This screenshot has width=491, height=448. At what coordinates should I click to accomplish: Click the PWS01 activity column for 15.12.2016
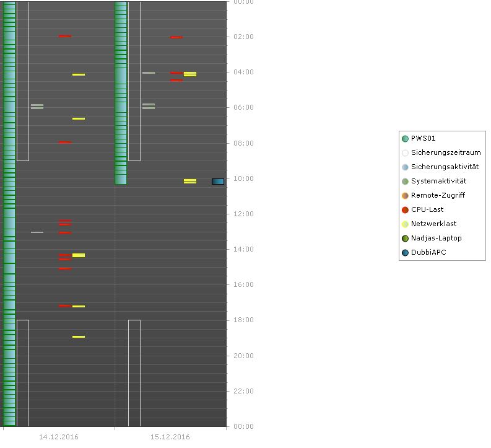121,93
